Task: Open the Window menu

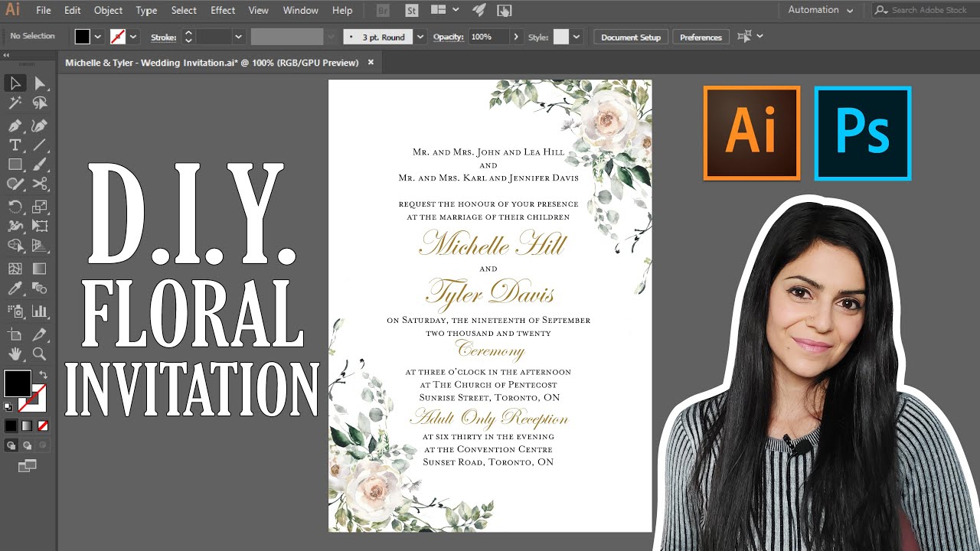Action: (300, 10)
